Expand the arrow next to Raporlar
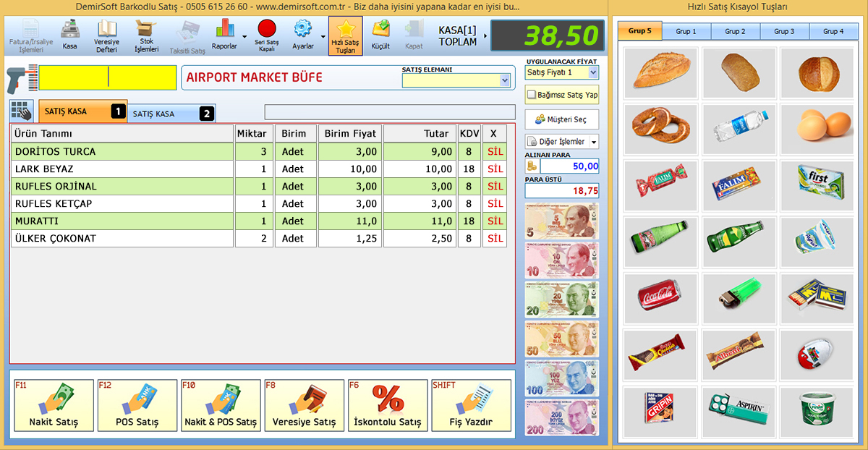 (244, 35)
